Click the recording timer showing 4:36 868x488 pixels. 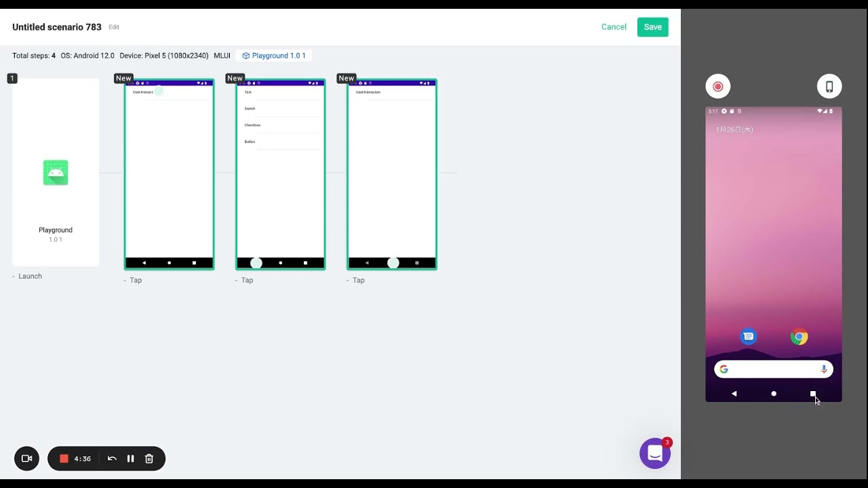point(83,459)
